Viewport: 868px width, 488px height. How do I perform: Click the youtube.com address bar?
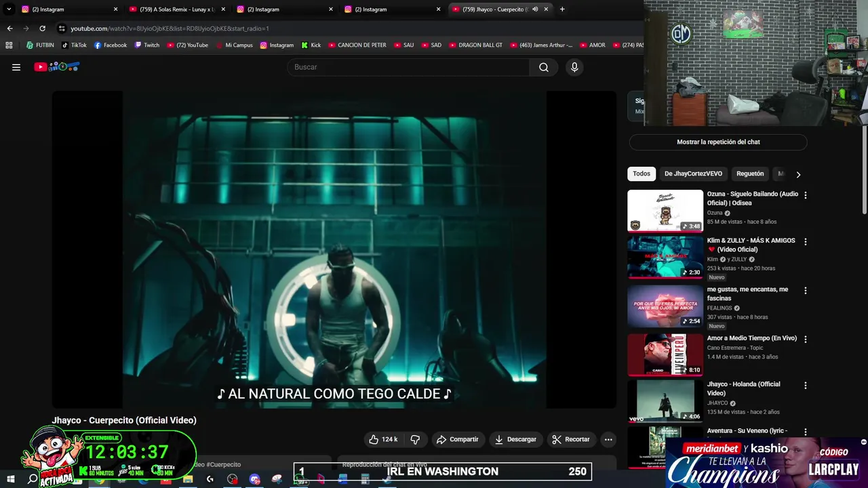(170, 28)
